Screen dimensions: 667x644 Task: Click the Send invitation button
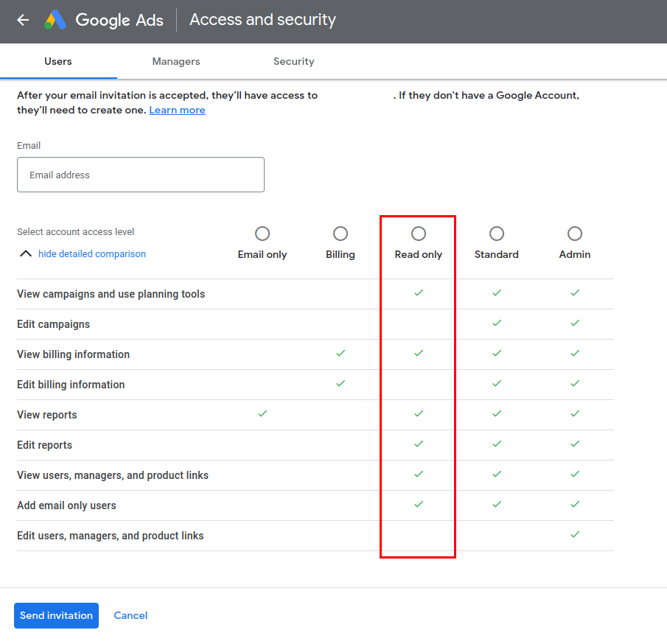tap(56, 615)
